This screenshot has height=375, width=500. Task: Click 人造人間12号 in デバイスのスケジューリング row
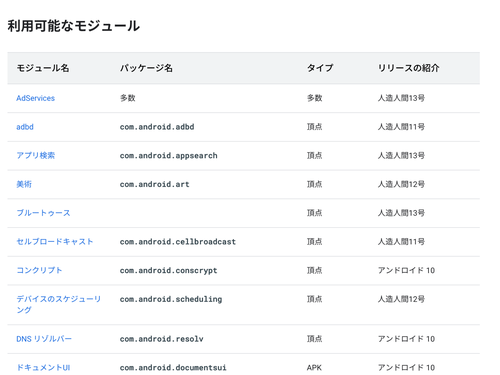(x=401, y=299)
